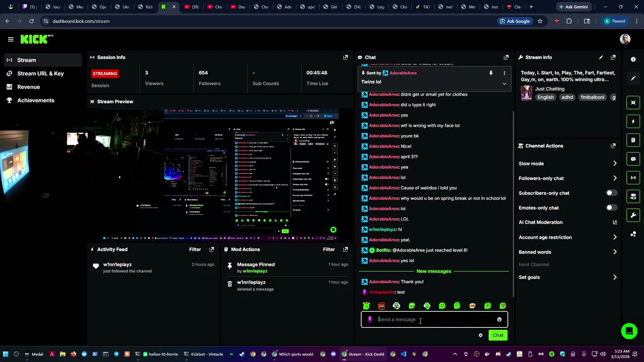Image resolution: width=644 pixels, height=362 pixels.
Task: Open chat settings gear icon
Action: [480, 335]
